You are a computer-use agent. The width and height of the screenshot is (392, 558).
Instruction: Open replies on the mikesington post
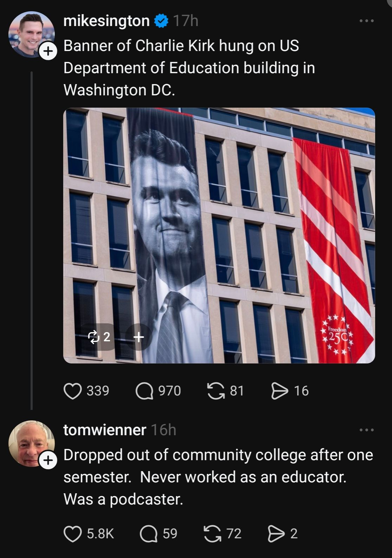point(144,391)
